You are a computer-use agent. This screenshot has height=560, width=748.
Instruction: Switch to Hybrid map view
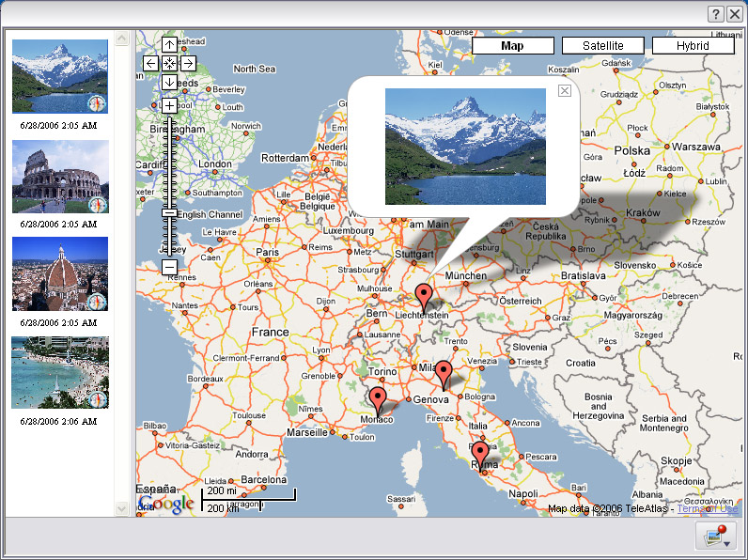(693, 45)
